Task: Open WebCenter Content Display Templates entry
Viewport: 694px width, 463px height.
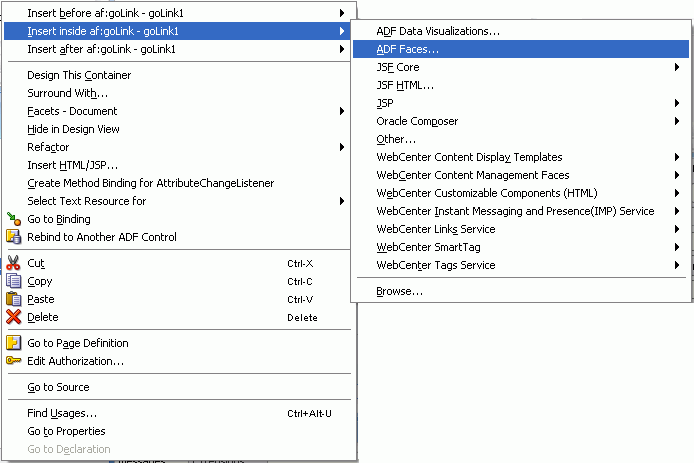Action: [521, 157]
